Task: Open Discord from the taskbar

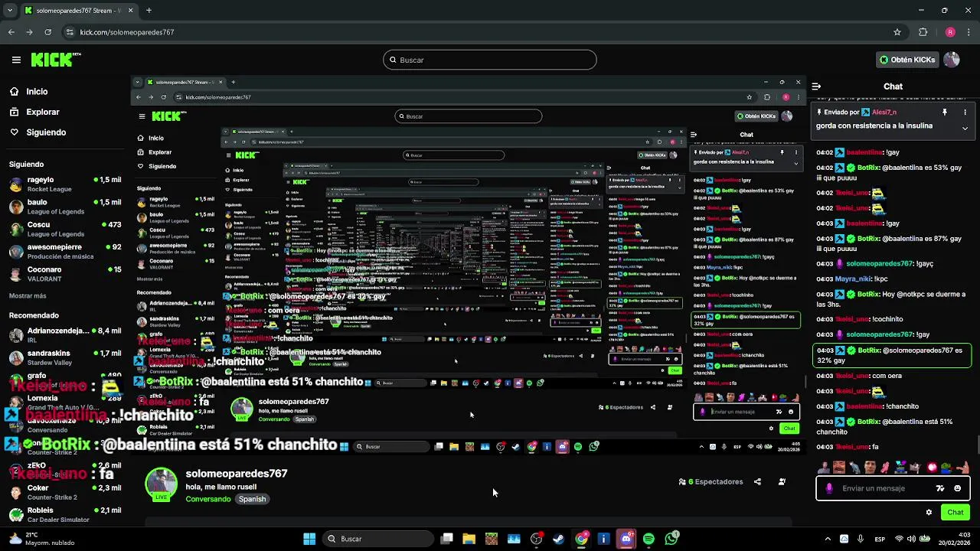Action: tap(626, 539)
